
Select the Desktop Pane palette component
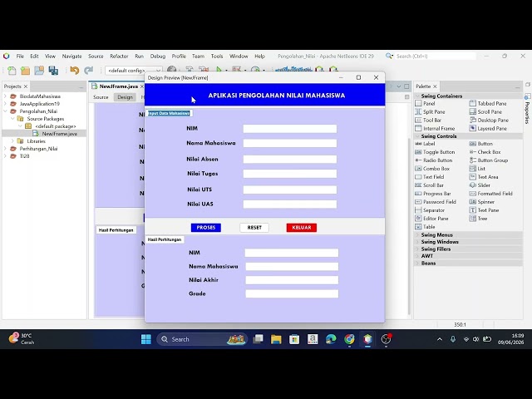pos(489,120)
